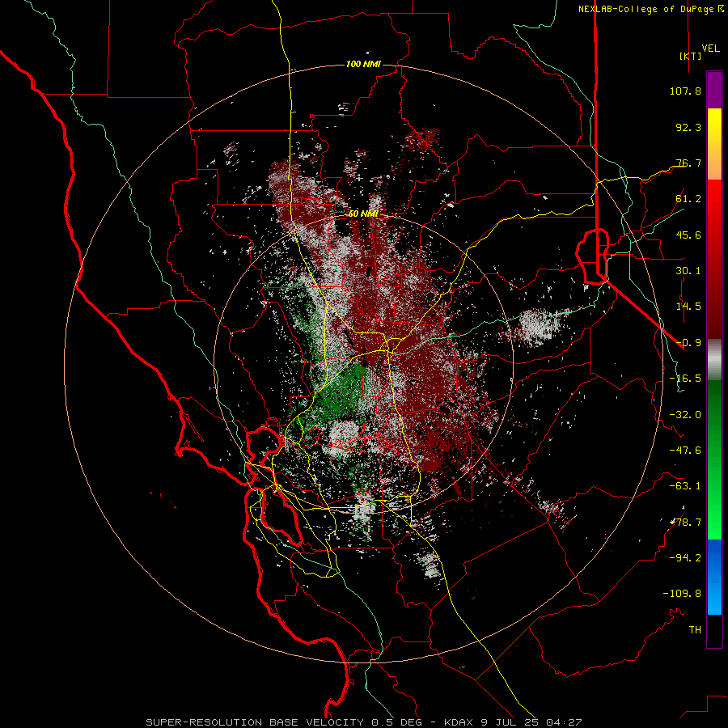Click the -63.1 legend value
This screenshot has height=728, width=728.
pyautogui.click(x=685, y=486)
